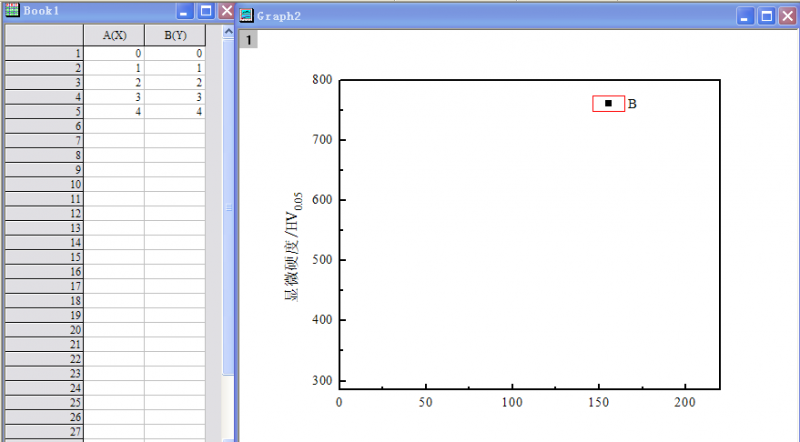The width and height of the screenshot is (800, 442).
Task: Click X axis tick label 150
Action: [598, 402]
